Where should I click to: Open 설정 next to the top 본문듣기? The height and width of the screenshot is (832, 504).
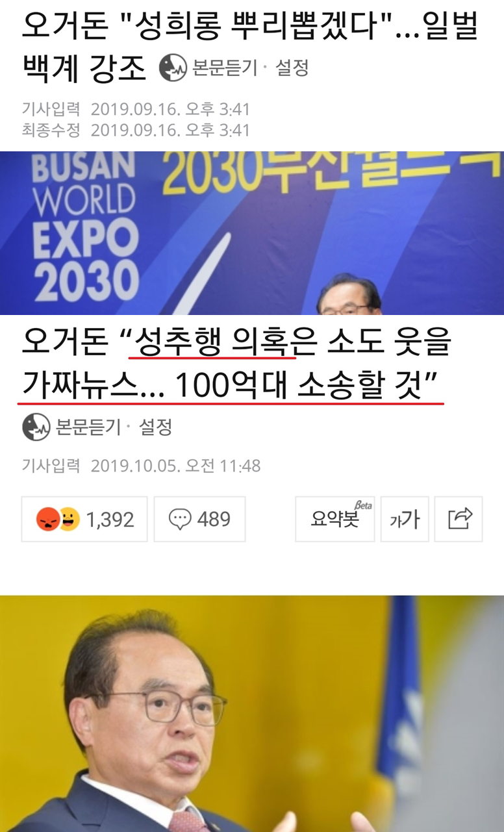coord(292,68)
